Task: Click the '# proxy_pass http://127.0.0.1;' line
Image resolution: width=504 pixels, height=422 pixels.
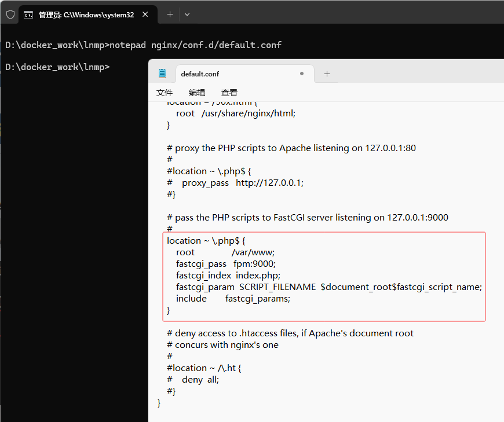Action: coord(235,183)
